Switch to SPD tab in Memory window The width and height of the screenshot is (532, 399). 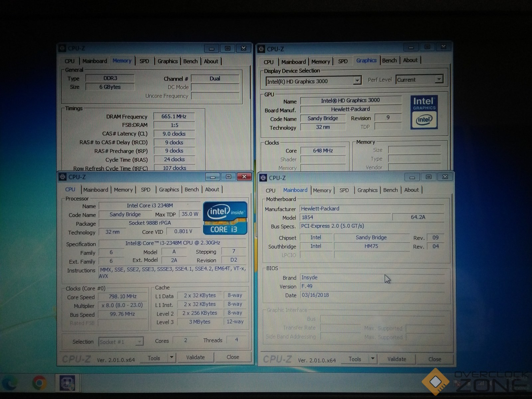click(x=144, y=61)
